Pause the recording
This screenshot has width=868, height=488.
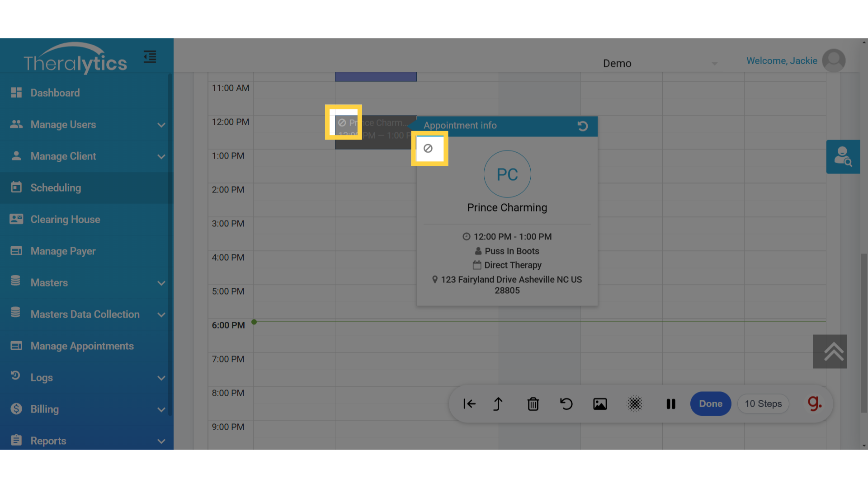[671, 404]
